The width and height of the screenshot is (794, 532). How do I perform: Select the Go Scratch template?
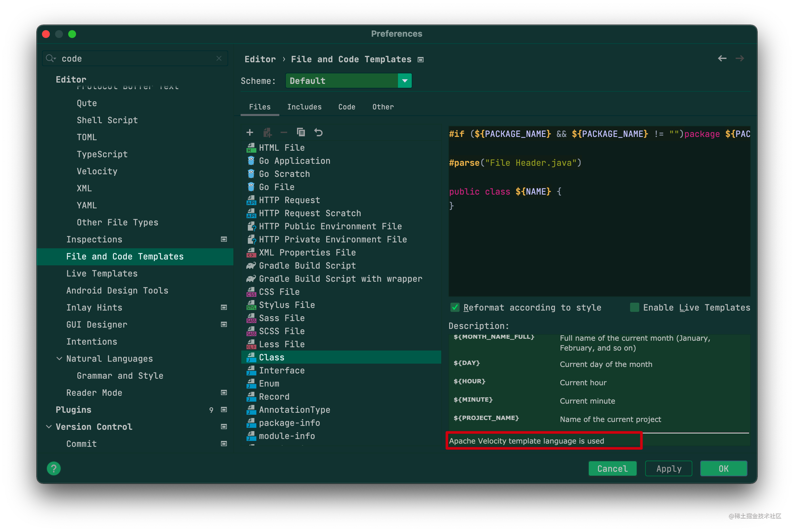point(341,174)
